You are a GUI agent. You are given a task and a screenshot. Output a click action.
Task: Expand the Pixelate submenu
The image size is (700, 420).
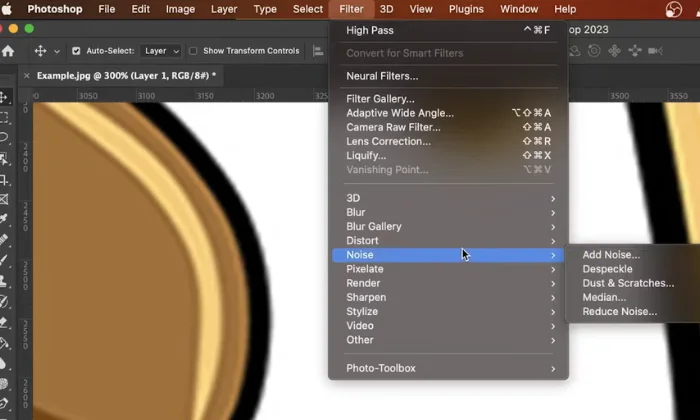[x=449, y=269]
